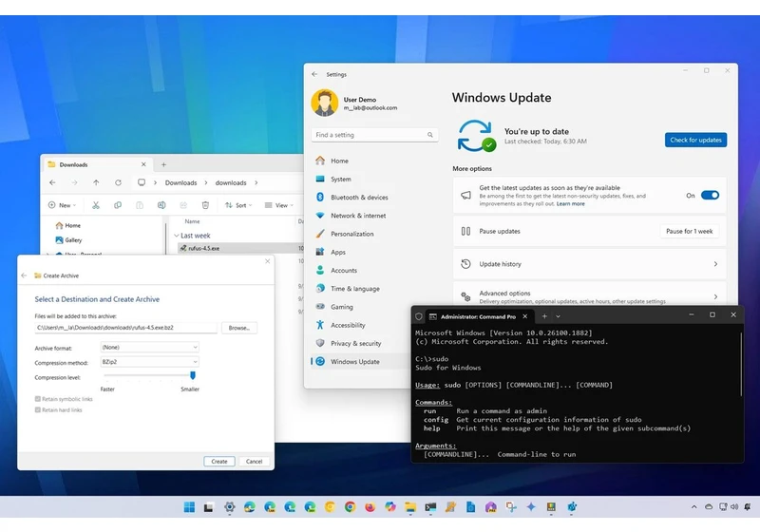Check the 'Retain hard links' checkbox
The width and height of the screenshot is (760, 532).
coord(37,409)
